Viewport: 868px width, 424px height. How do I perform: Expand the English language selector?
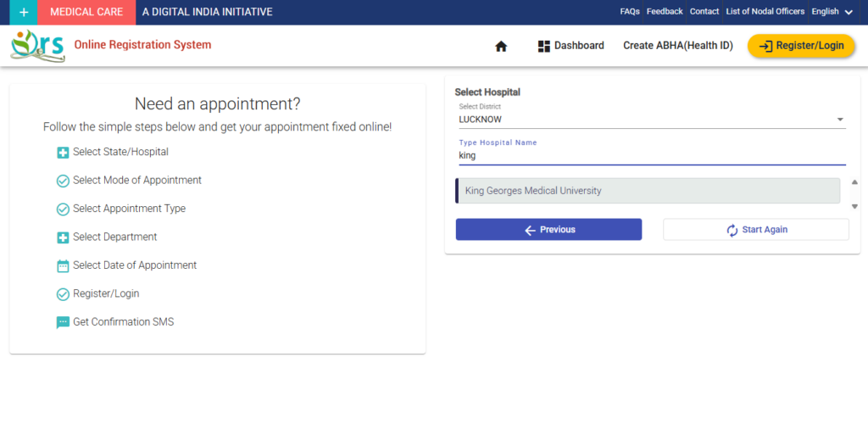(832, 12)
